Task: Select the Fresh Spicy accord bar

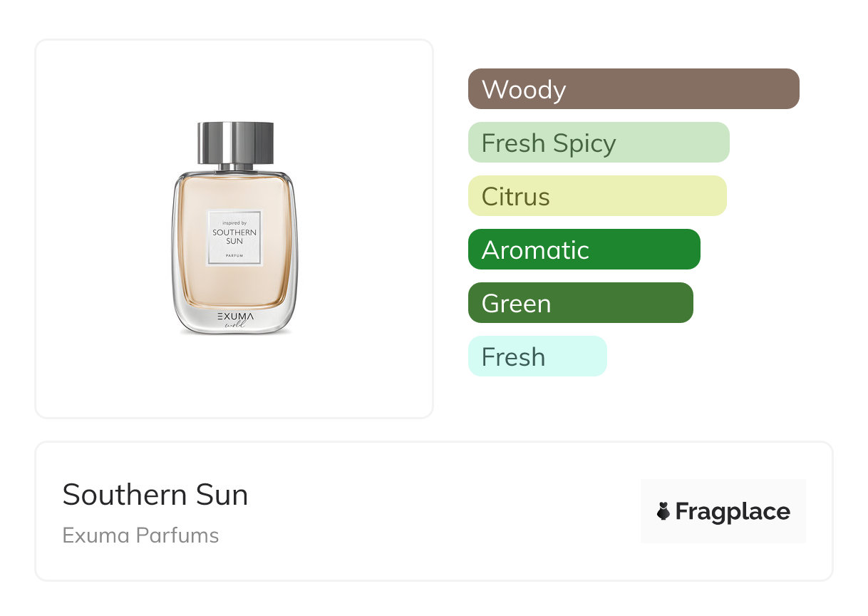Action: [x=599, y=143]
